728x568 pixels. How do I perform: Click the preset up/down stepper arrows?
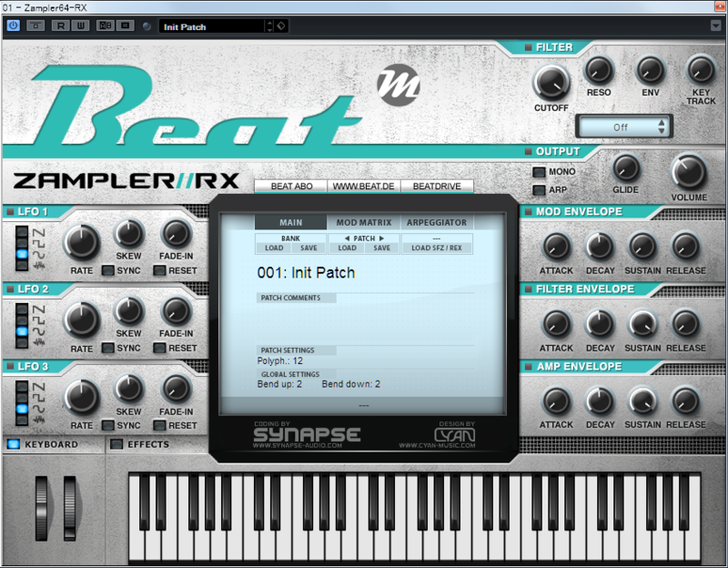coord(269,26)
